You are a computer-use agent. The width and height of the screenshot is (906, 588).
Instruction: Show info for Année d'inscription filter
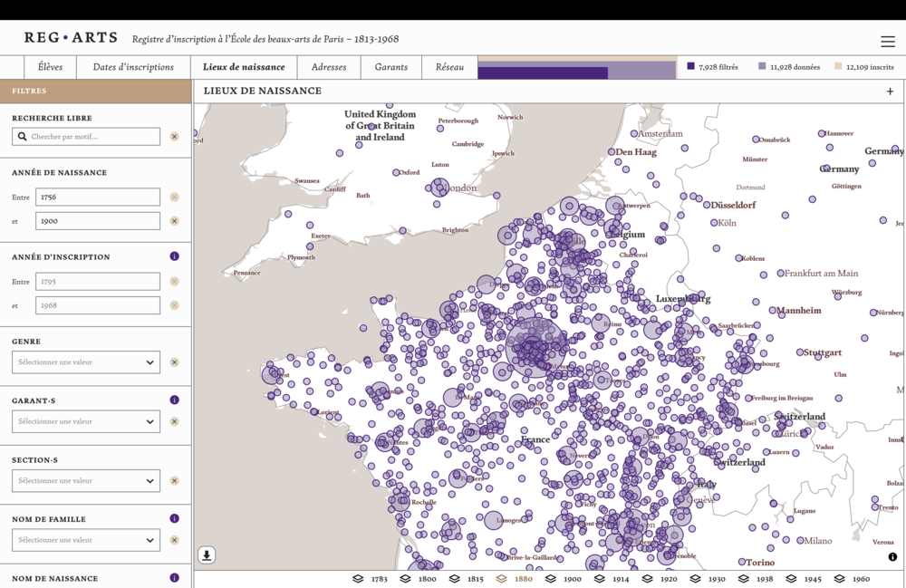point(175,256)
